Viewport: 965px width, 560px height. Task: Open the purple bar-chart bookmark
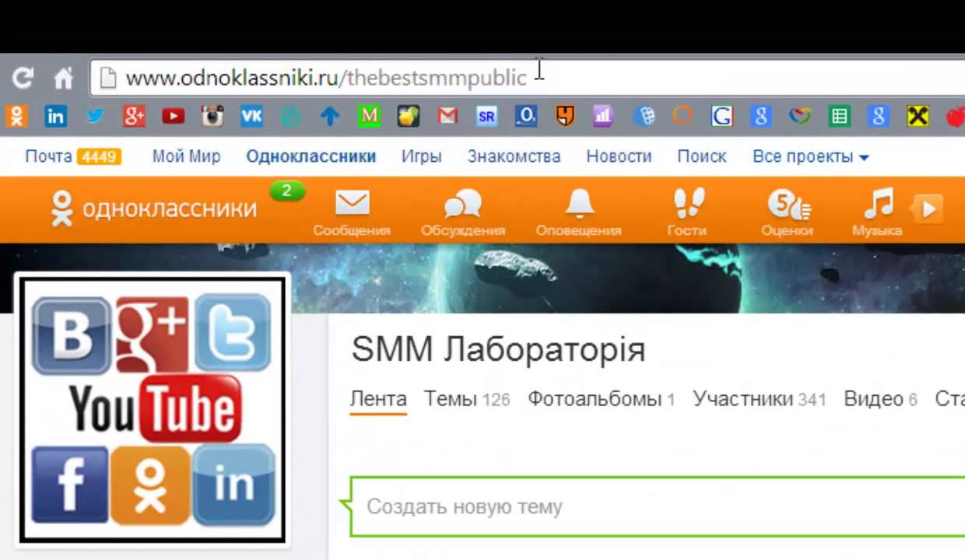604,117
